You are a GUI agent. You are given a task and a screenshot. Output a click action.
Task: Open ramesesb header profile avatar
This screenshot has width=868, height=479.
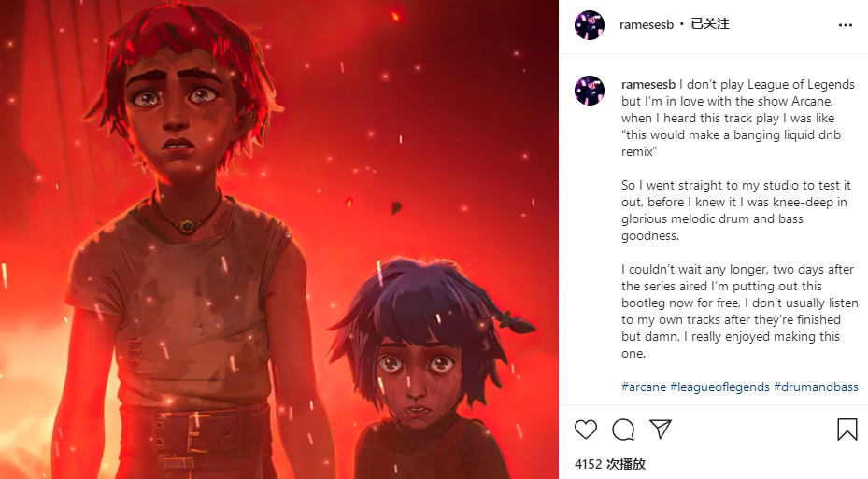(x=589, y=25)
